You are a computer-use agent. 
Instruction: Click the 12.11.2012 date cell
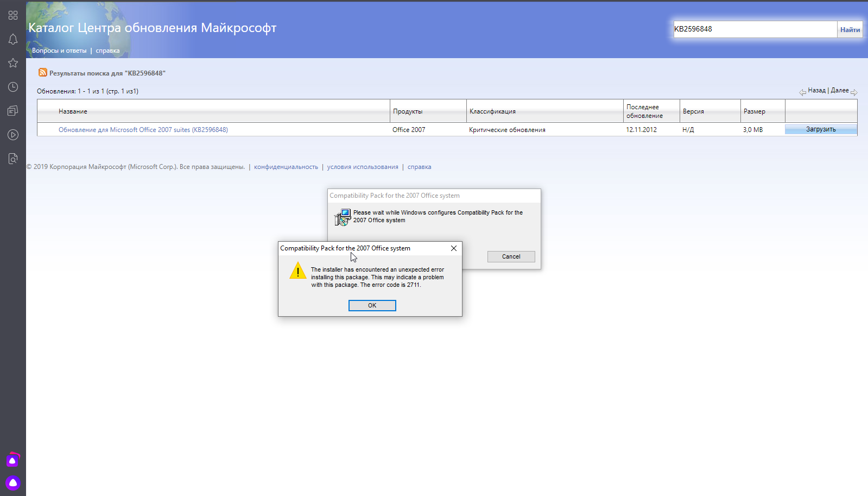point(641,130)
